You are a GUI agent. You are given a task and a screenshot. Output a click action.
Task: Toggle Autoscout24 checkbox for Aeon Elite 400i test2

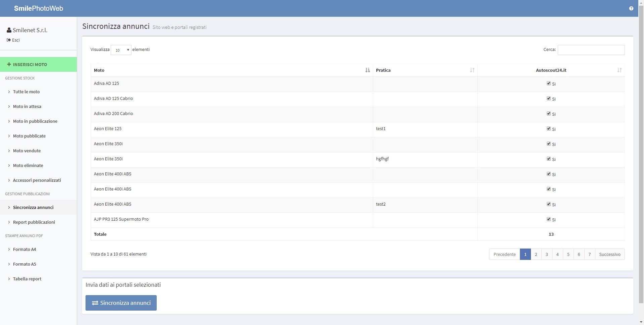click(x=549, y=204)
